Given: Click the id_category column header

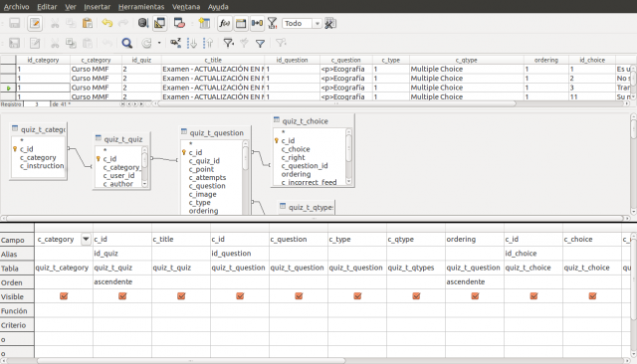Looking at the screenshot, I should [43, 60].
